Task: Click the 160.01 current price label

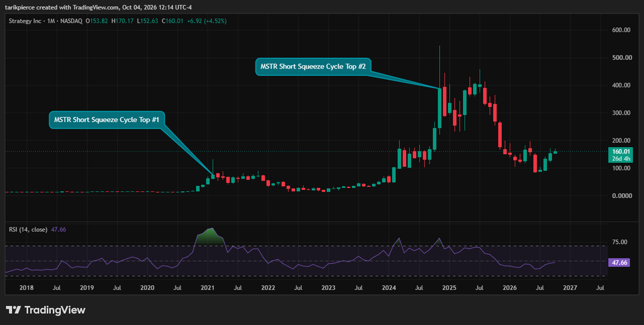Action: pos(620,151)
